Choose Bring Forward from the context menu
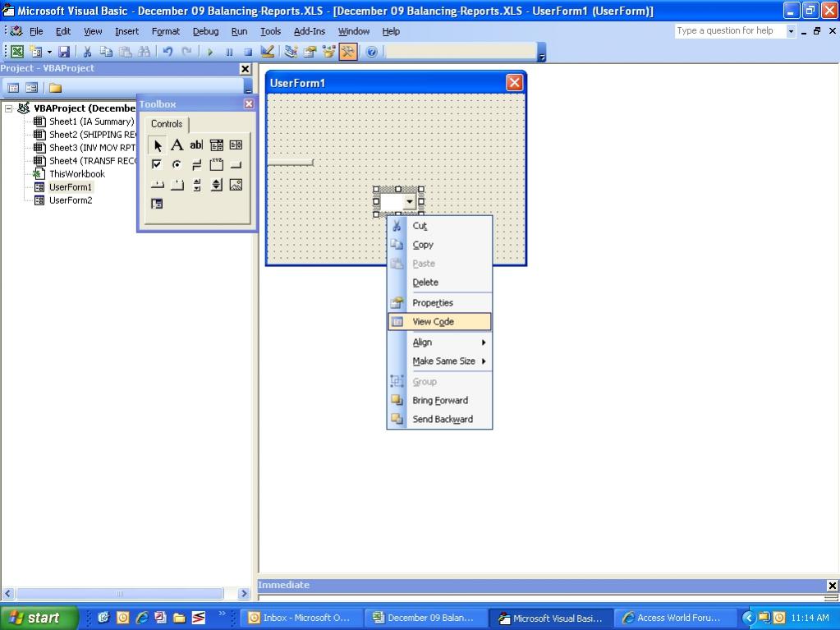The height and width of the screenshot is (630, 840). click(x=439, y=400)
